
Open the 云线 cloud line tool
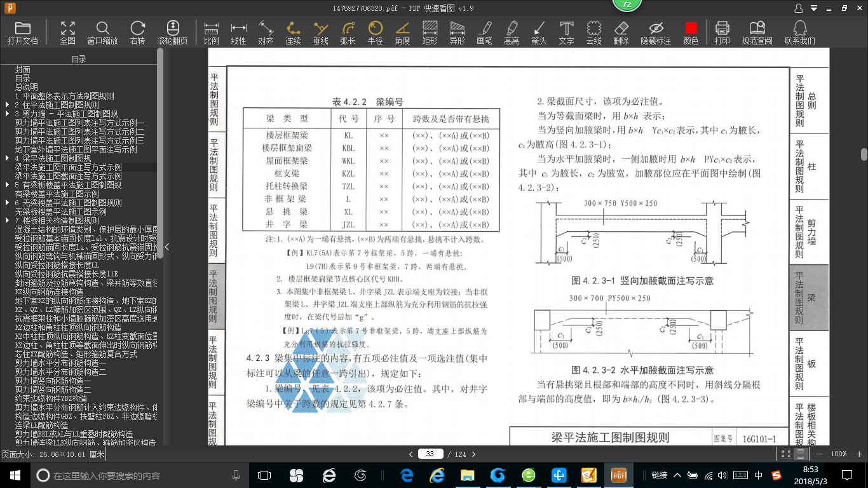pyautogui.click(x=593, y=29)
